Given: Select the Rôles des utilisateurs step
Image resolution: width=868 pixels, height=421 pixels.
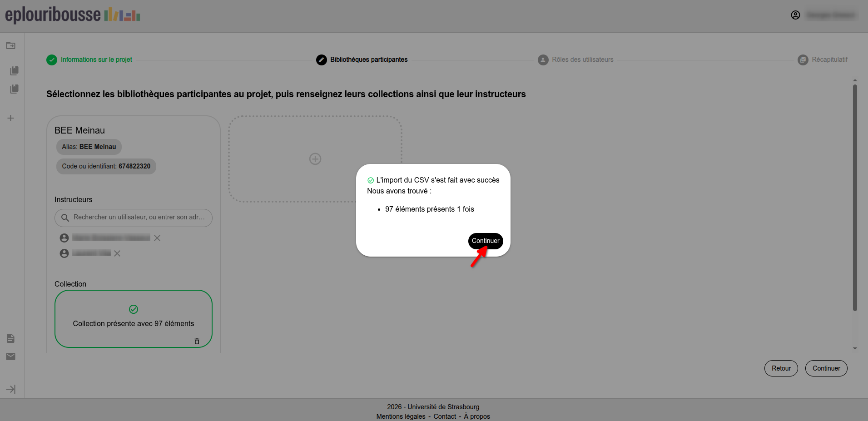Looking at the screenshot, I should coord(582,59).
